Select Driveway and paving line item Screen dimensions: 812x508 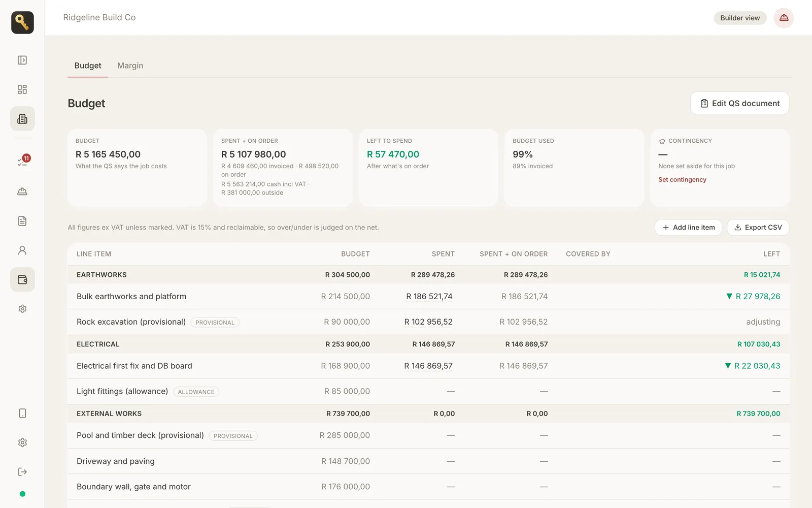[x=428, y=461]
